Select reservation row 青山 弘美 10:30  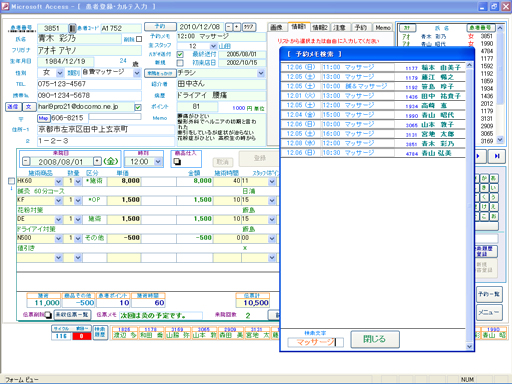point(373,153)
